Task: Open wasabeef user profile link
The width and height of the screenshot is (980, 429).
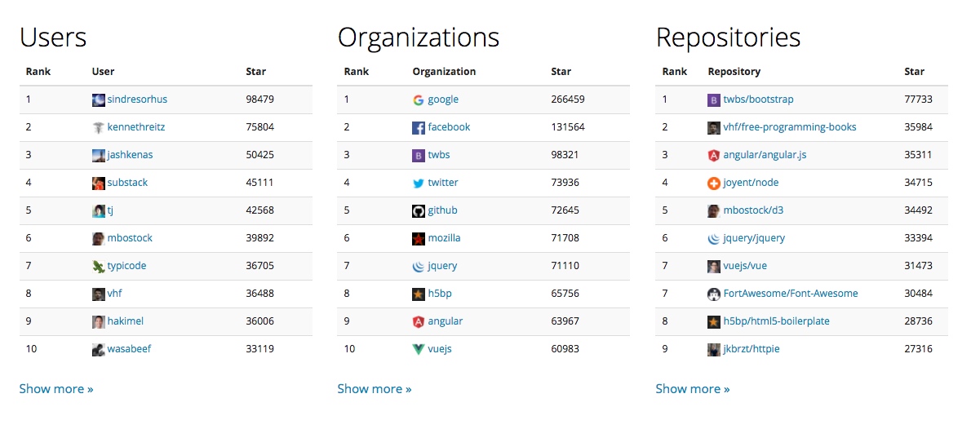Action: (x=129, y=349)
